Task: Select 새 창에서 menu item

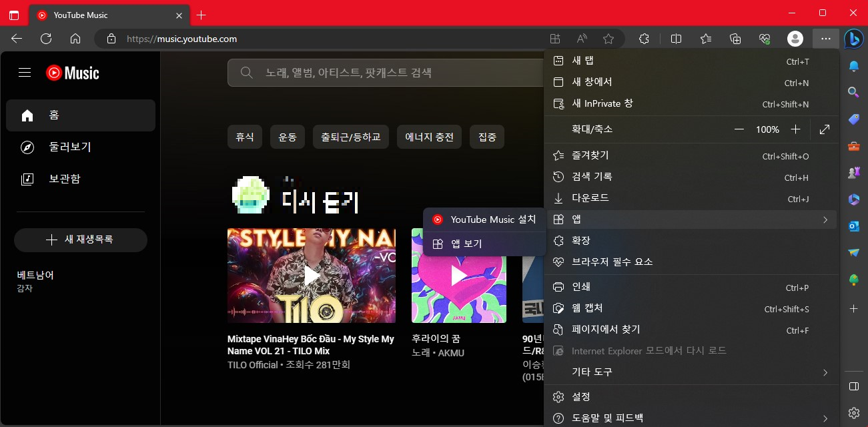Action: [x=691, y=83]
